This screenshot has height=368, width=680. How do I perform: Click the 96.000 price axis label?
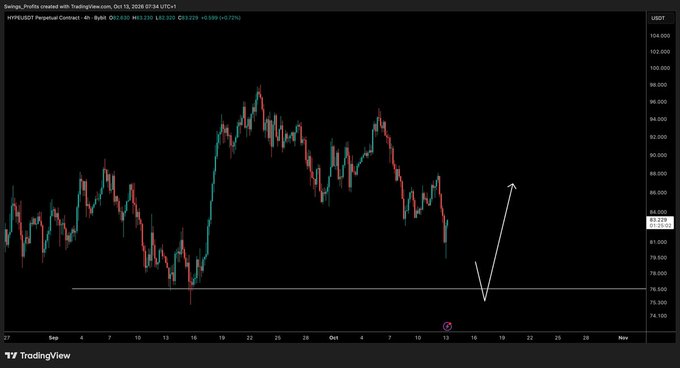point(658,102)
